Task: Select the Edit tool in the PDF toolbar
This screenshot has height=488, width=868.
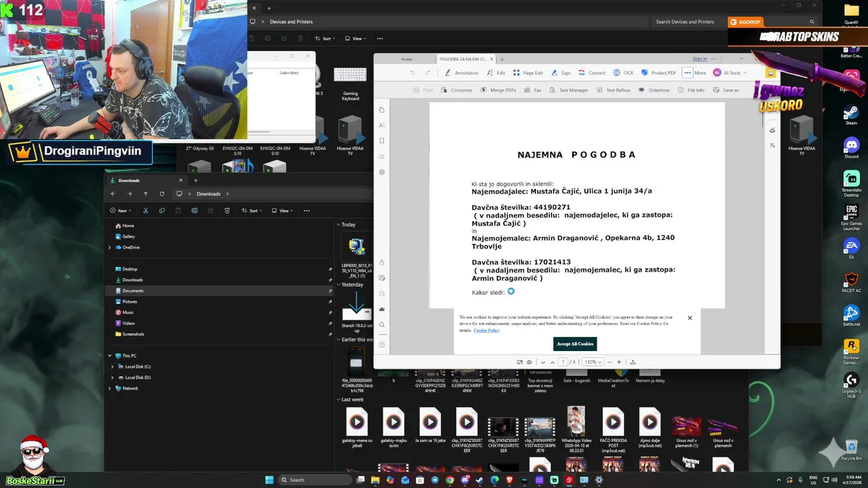Action: 496,73
